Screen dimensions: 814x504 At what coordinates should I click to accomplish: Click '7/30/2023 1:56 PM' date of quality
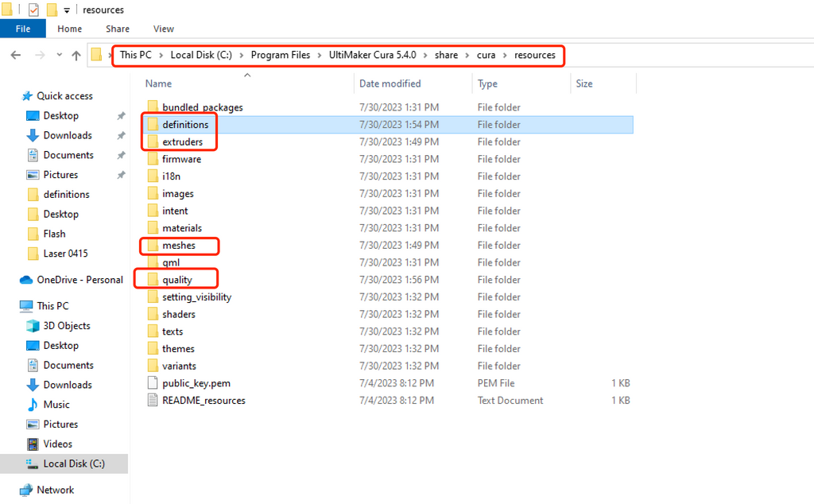click(x=399, y=280)
